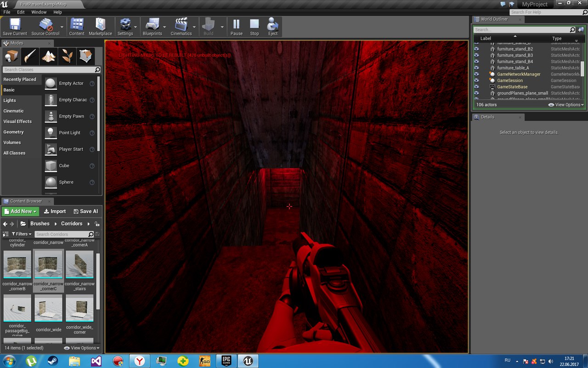Navigate to Brushes breadcrumb folder
The image size is (588, 368).
point(40,224)
